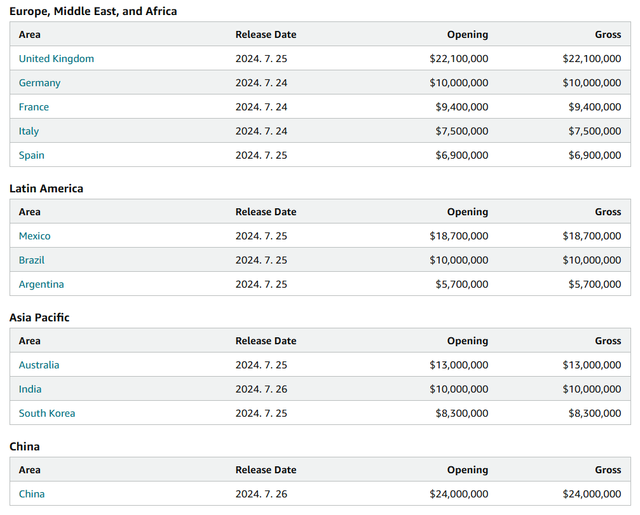The image size is (640, 515).
Task: Click Release Date header in Europe table
Action: [266, 35]
